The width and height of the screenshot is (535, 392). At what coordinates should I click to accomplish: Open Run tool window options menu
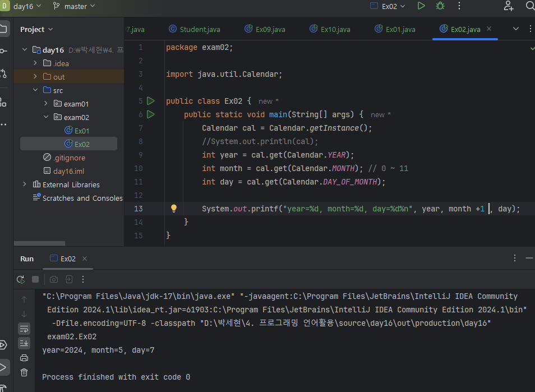[514, 259]
